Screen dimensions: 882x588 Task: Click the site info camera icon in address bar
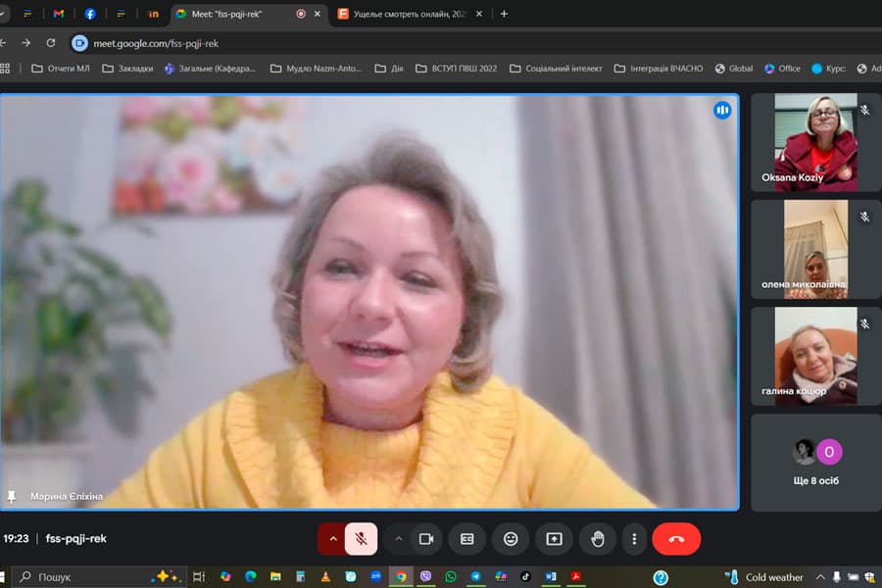click(79, 43)
